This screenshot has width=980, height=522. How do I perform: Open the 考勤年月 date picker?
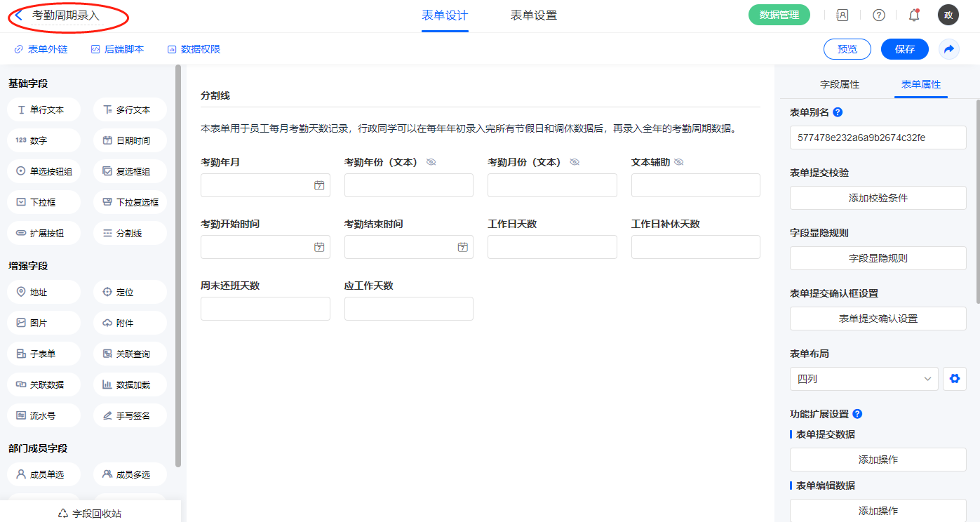click(319, 185)
